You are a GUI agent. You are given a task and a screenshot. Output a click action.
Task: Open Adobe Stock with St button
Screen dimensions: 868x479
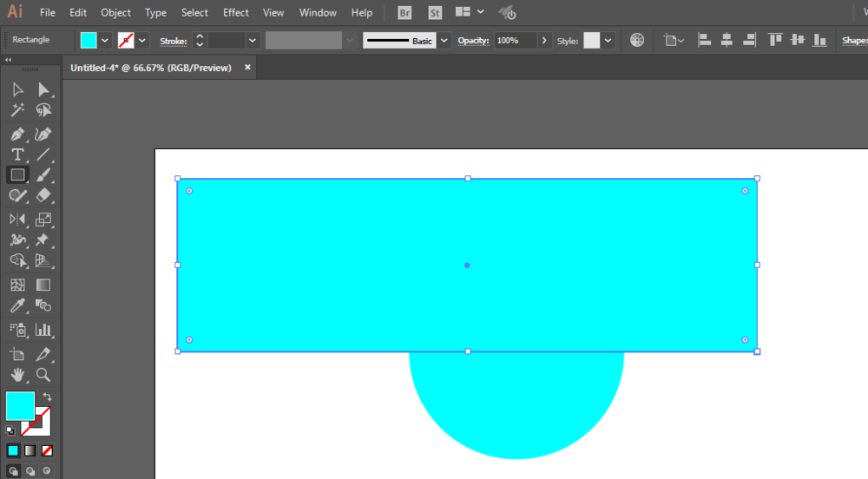pyautogui.click(x=435, y=12)
